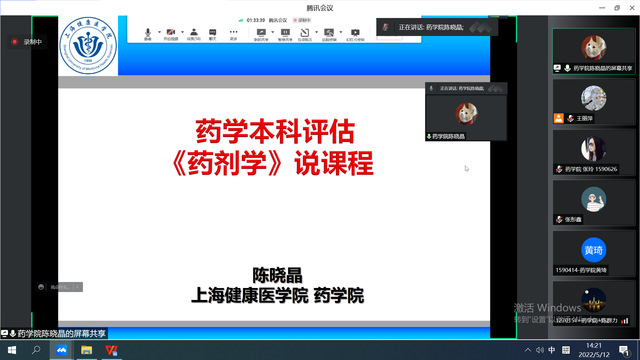Open the members list icon
This screenshot has width=640, height=360.
coord(194,34)
